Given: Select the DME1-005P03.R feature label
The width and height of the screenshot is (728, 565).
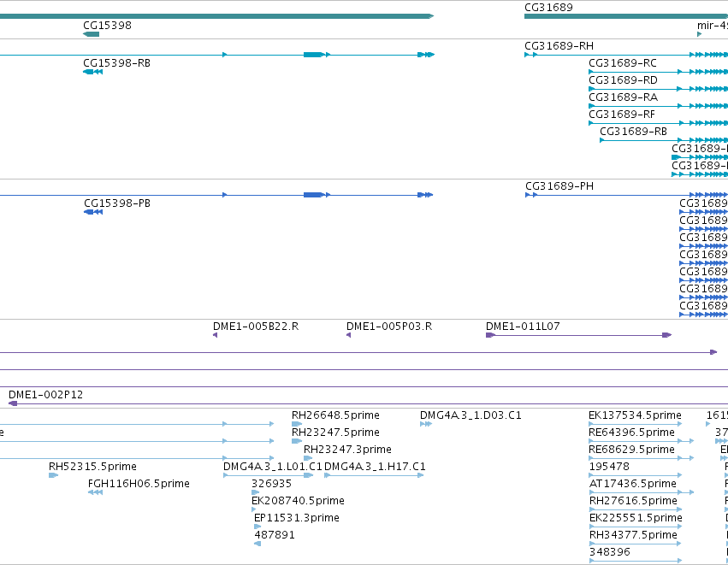Looking at the screenshot, I should coord(389,327).
